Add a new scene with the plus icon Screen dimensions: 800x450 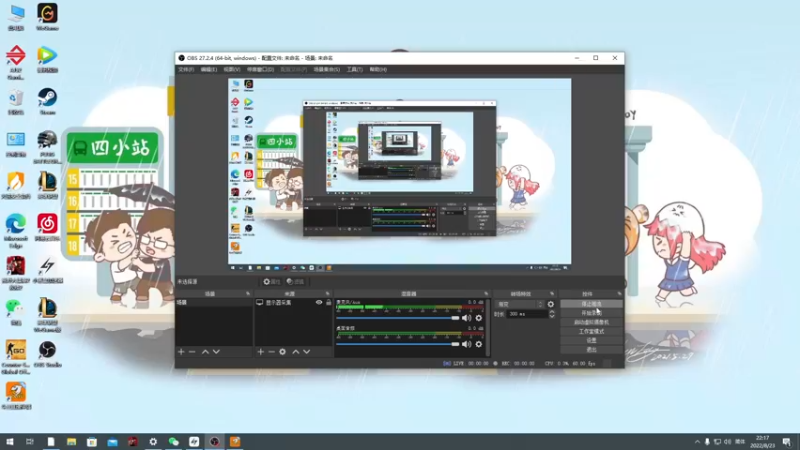click(181, 352)
